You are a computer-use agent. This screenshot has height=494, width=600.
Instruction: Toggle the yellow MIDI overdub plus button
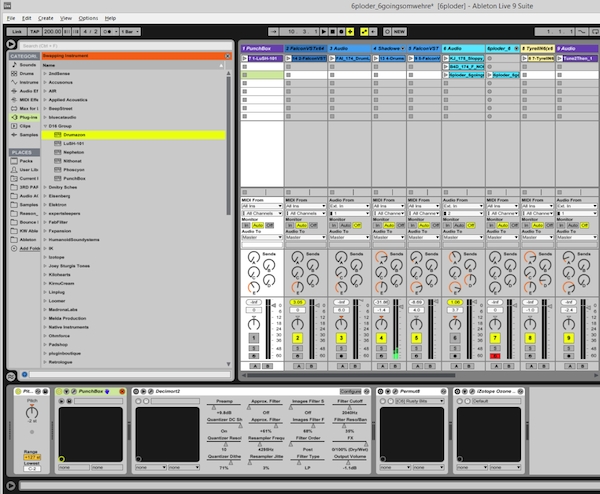point(350,32)
